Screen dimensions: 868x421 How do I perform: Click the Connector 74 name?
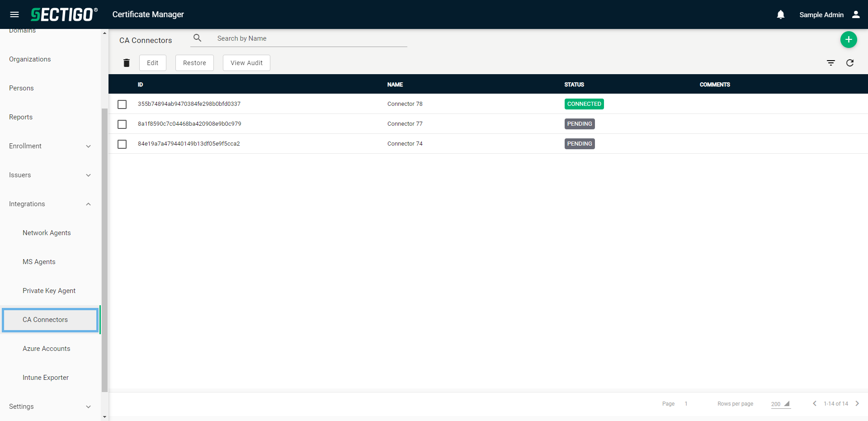coord(405,144)
